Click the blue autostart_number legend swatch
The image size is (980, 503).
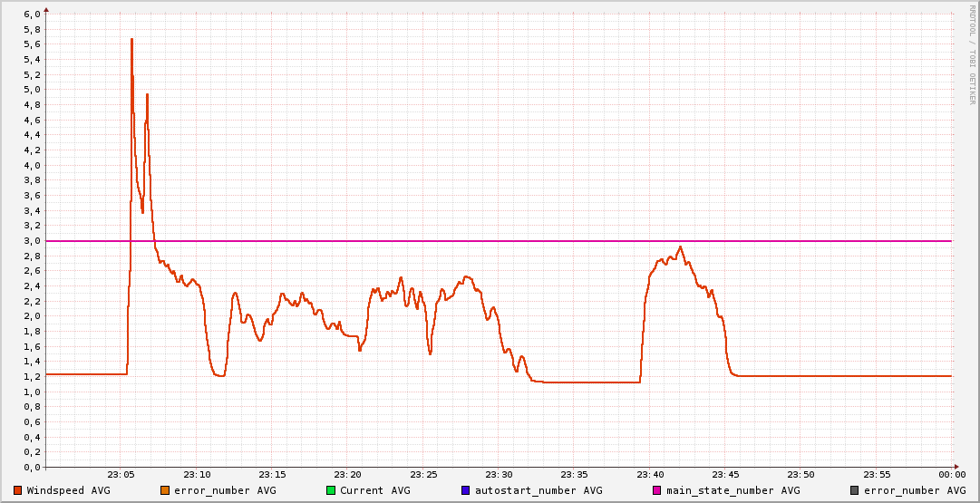(x=466, y=490)
